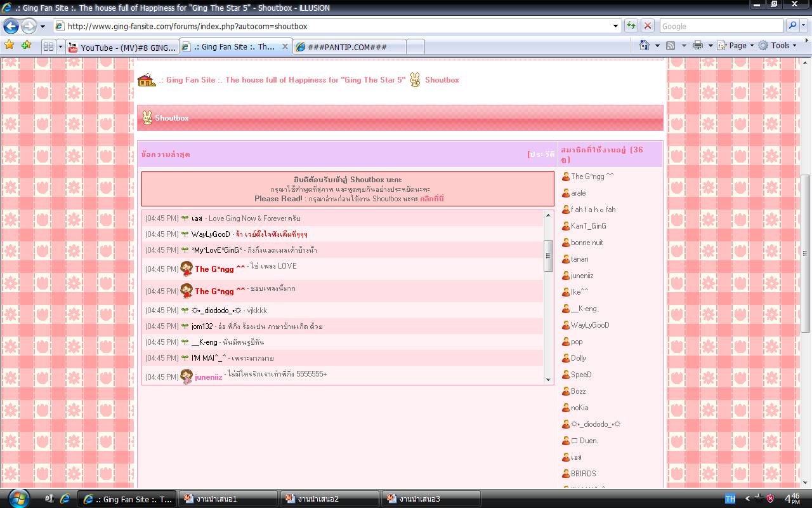Close the Ging Fan Site tab
Screen dimensions: 812x508
coord(285,46)
